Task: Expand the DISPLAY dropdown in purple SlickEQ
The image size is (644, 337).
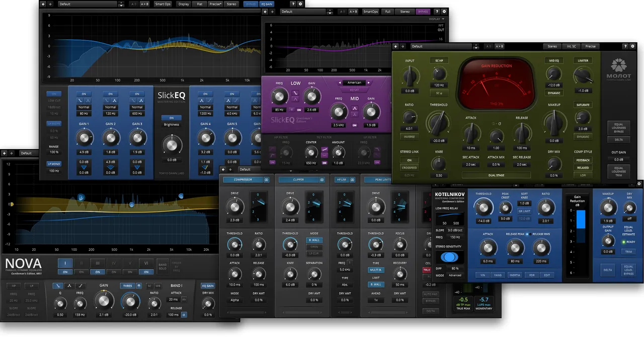Action: point(436,19)
